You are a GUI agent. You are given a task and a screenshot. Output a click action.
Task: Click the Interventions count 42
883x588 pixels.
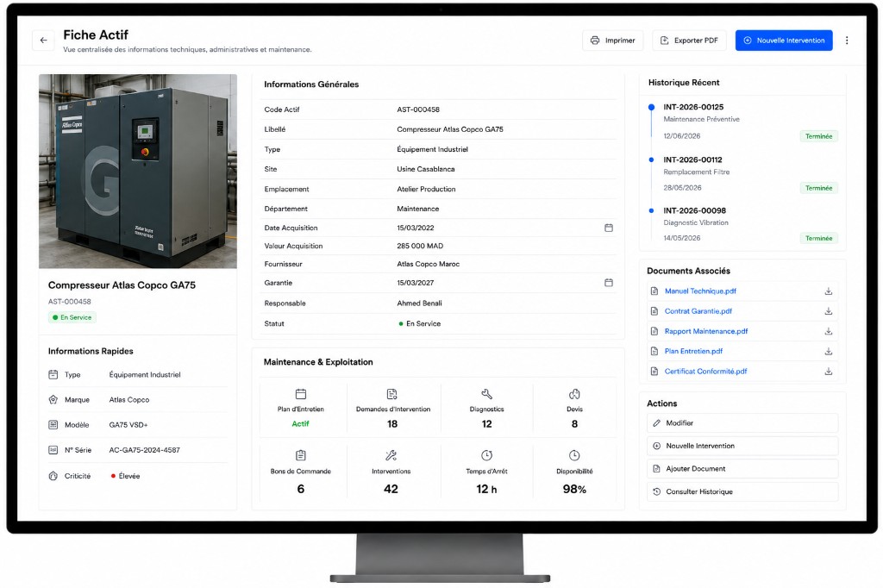coord(391,490)
